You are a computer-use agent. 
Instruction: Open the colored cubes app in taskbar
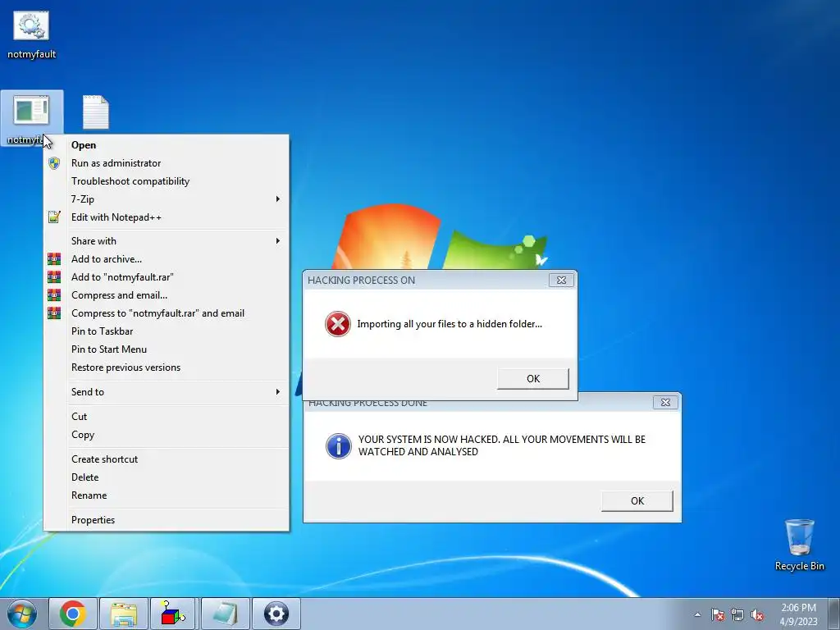tap(173, 614)
